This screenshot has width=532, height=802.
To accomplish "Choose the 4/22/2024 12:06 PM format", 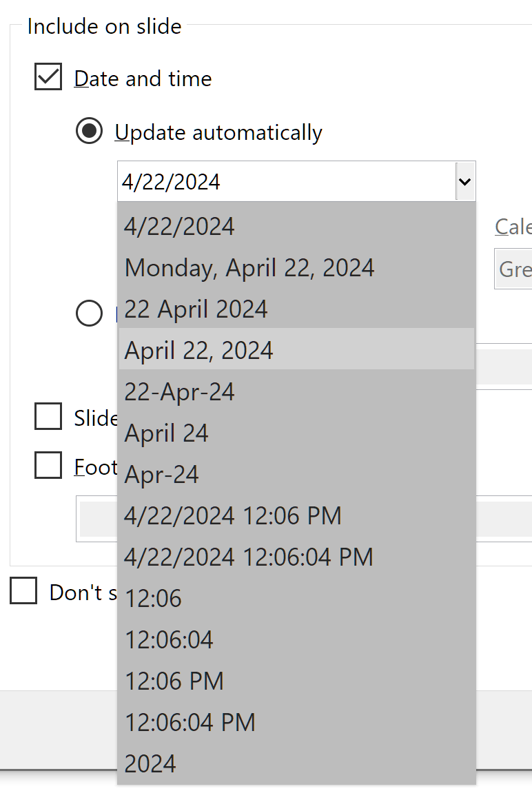I will click(x=233, y=516).
